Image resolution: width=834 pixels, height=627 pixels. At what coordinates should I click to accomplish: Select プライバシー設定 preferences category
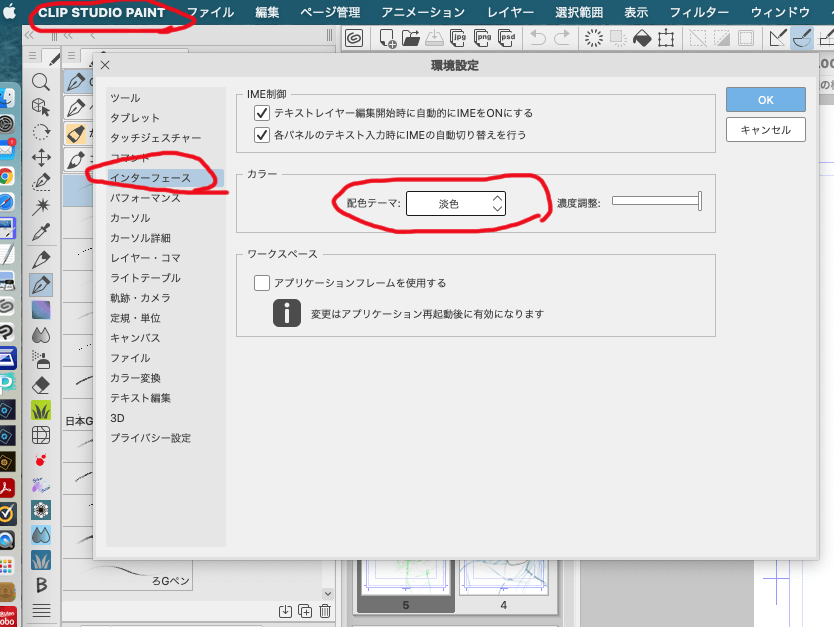point(151,438)
